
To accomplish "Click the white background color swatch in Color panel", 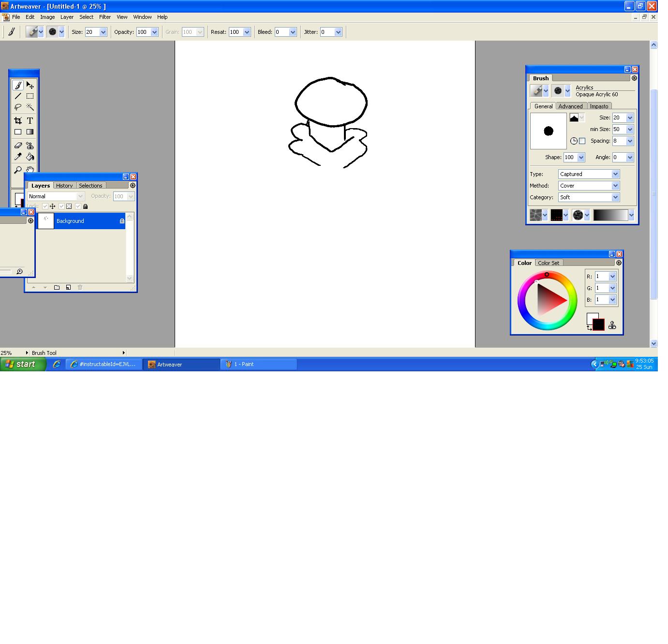I will (590, 316).
